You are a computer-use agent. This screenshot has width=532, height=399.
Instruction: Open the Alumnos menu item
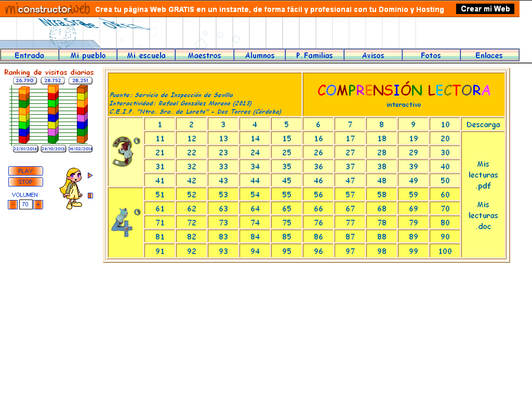[260, 55]
